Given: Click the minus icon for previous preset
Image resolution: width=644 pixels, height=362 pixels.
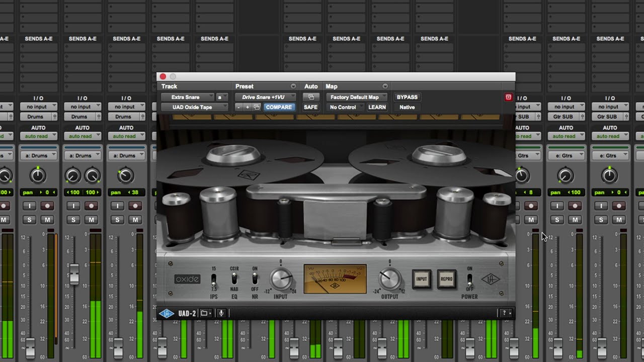Looking at the screenshot, I should coord(239,107).
